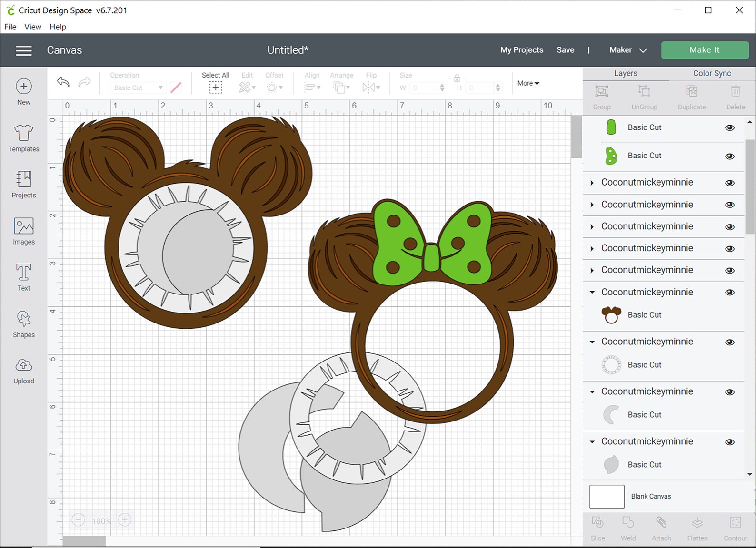Open the Shapes panel

click(x=24, y=324)
